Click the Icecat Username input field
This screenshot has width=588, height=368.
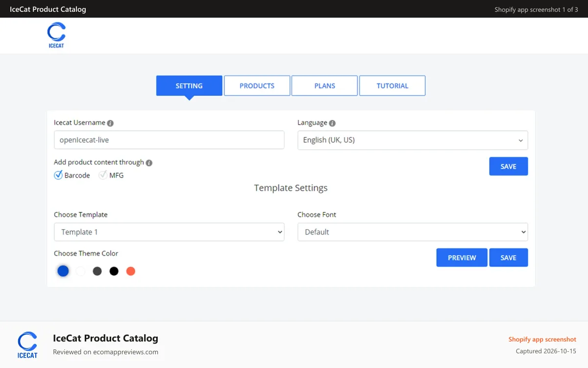(169, 140)
